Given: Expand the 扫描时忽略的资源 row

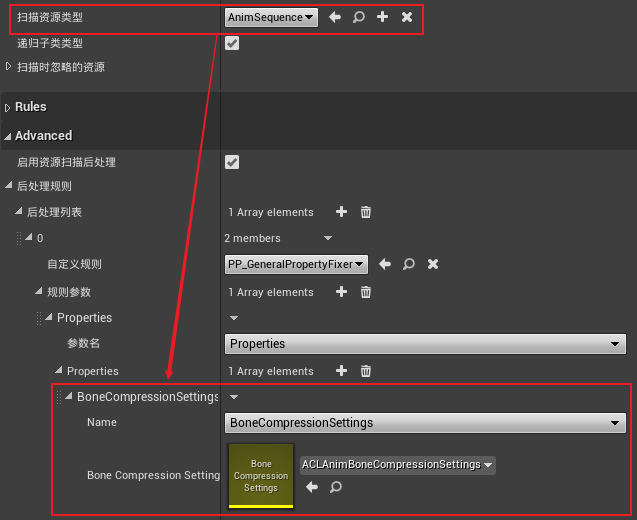Looking at the screenshot, I should 10,67.
